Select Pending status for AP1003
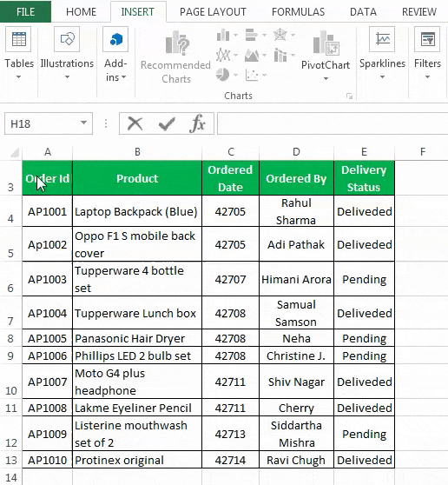 click(364, 279)
